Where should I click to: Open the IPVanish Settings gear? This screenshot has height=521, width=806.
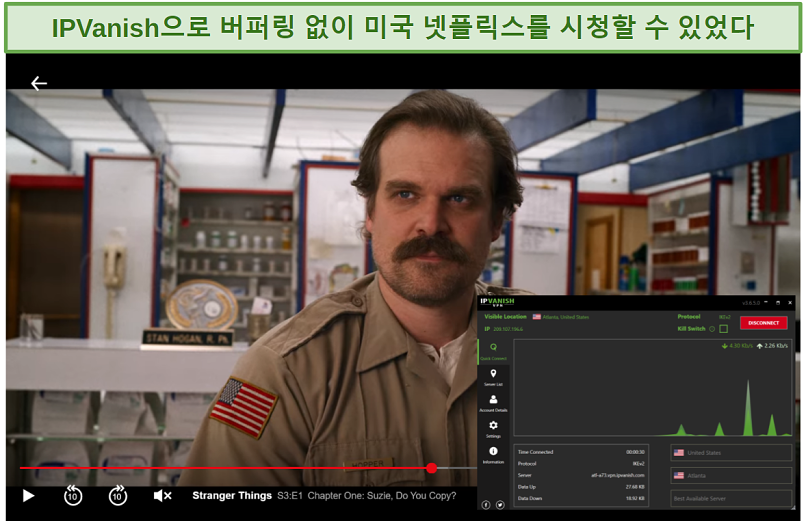(493, 430)
